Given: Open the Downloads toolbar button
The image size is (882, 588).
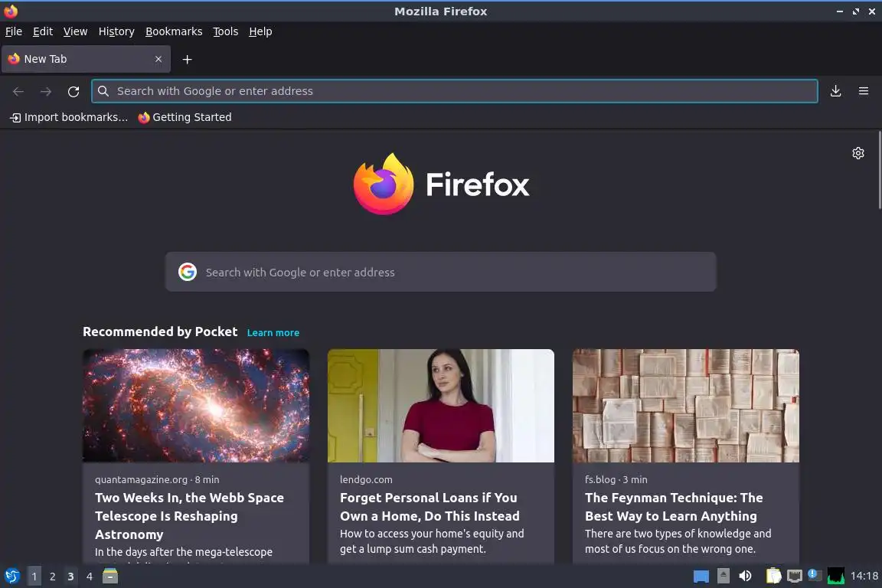Looking at the screenshot, I should click(x=835, y=91).
